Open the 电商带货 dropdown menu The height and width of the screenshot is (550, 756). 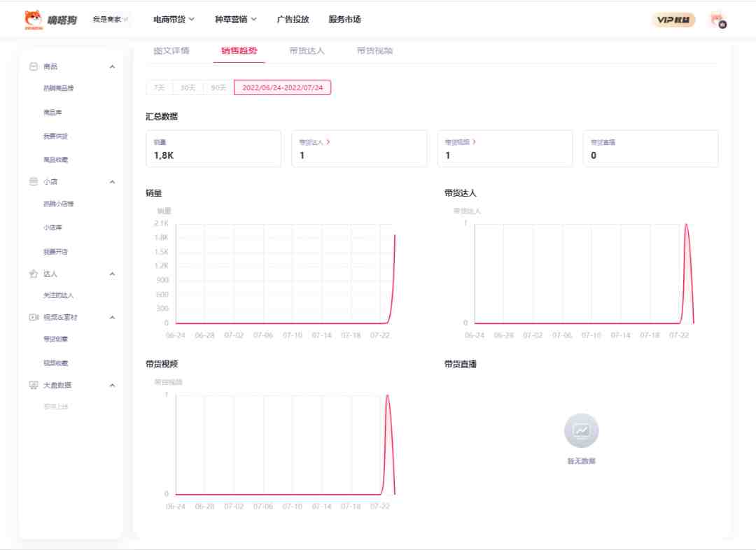click(x=174, y=20)
